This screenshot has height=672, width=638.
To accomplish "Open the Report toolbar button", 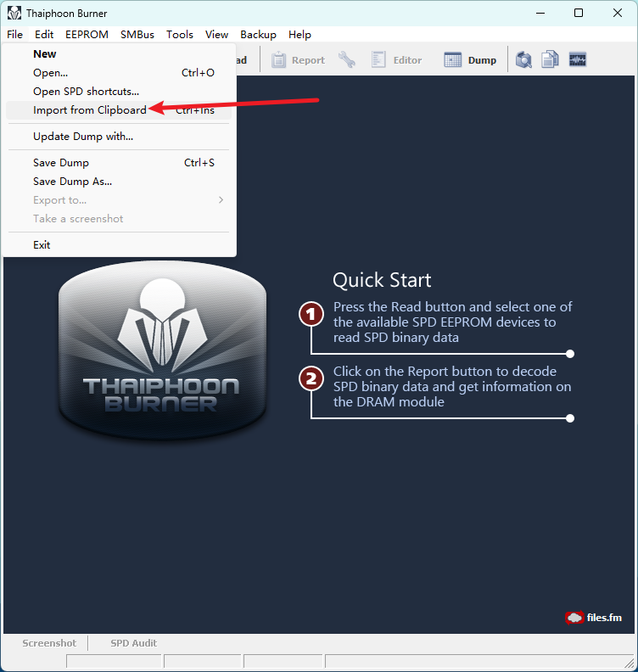I will (299, 60).
